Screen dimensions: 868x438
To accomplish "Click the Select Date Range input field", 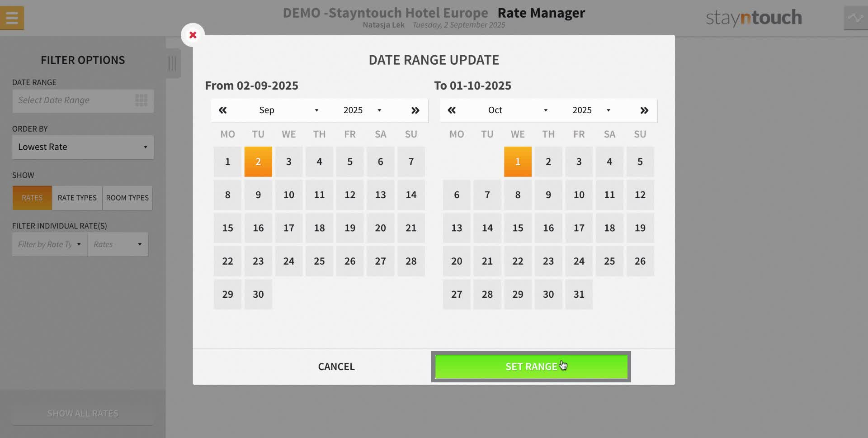I will pos(83,100).
